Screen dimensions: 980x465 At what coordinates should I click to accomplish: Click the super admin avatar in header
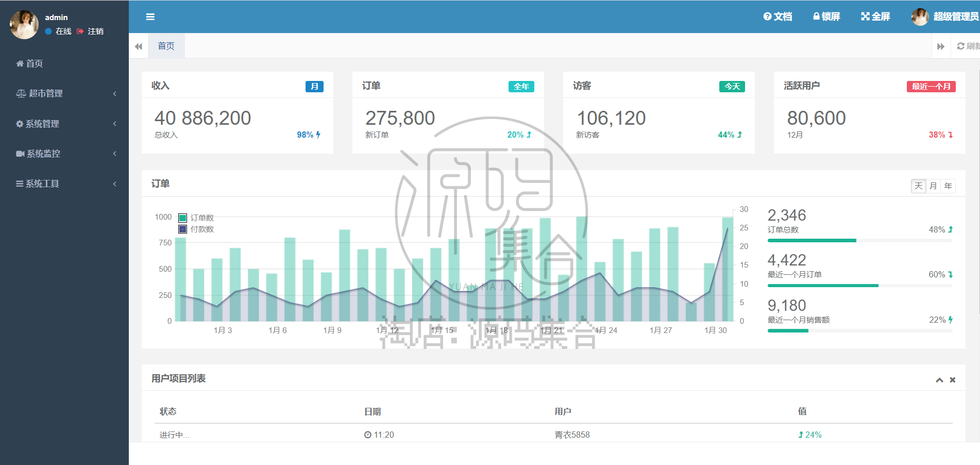[x=920, y=16]
